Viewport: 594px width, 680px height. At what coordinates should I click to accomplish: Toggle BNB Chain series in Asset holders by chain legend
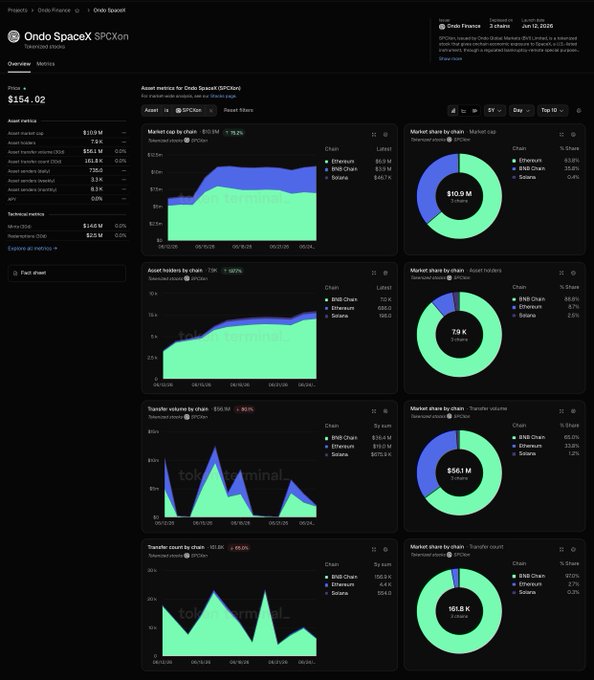pos(341,300)
